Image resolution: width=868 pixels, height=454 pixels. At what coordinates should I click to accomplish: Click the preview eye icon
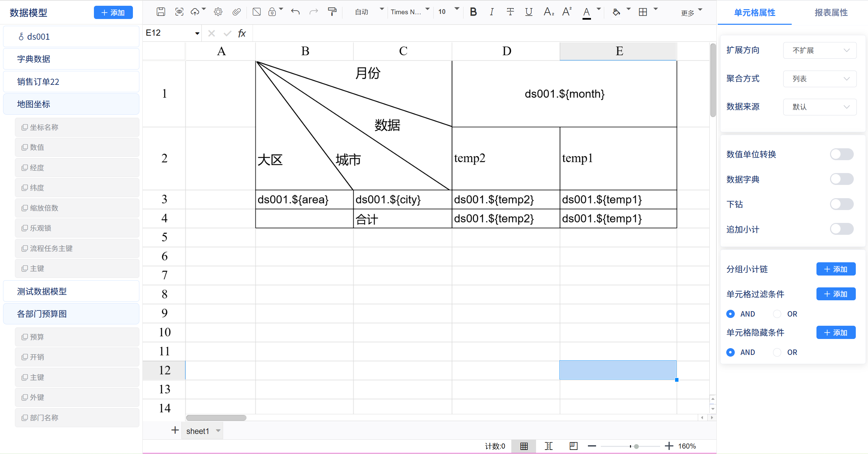coord(179,12)
